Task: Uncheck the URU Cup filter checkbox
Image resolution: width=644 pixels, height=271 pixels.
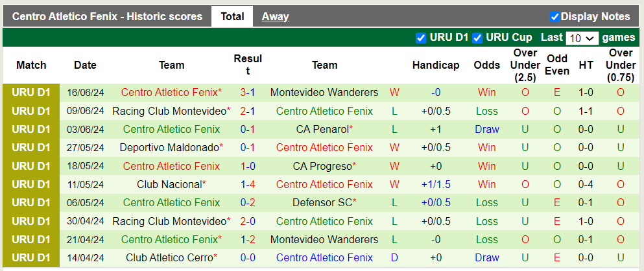Action: (477, 38)
